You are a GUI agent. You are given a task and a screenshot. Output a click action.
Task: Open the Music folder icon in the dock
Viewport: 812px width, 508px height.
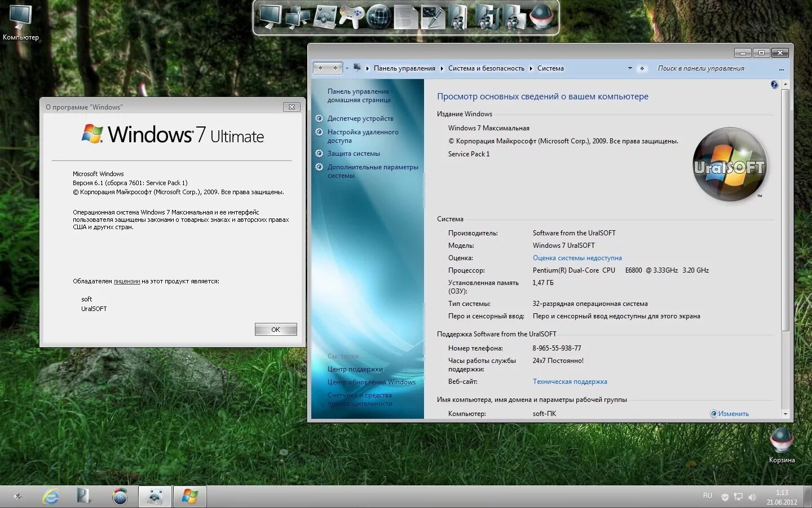486,17
